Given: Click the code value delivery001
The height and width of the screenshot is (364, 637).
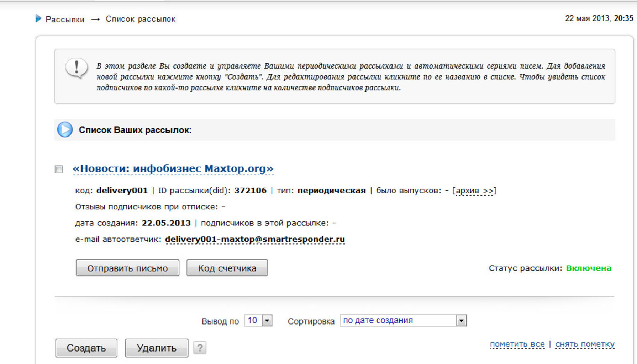Looking at the screenshot, I should 122,191.
